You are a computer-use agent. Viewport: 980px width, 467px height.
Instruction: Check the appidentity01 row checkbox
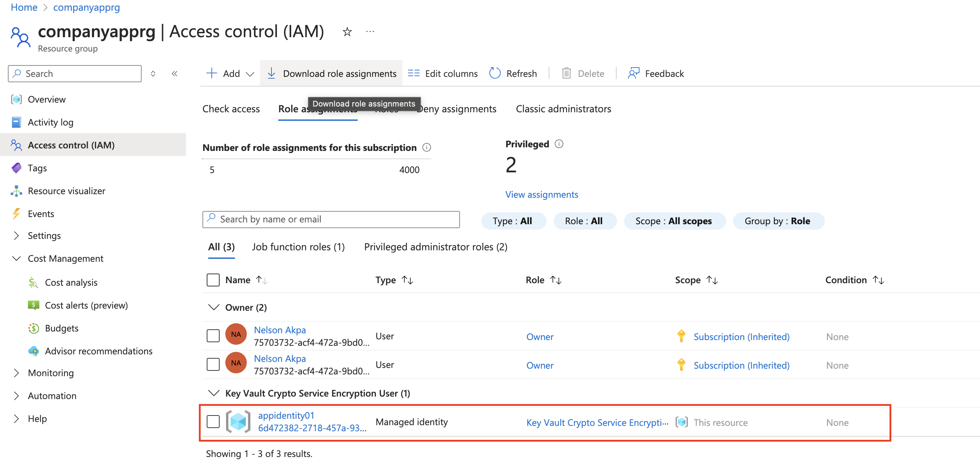click(213, 422)
